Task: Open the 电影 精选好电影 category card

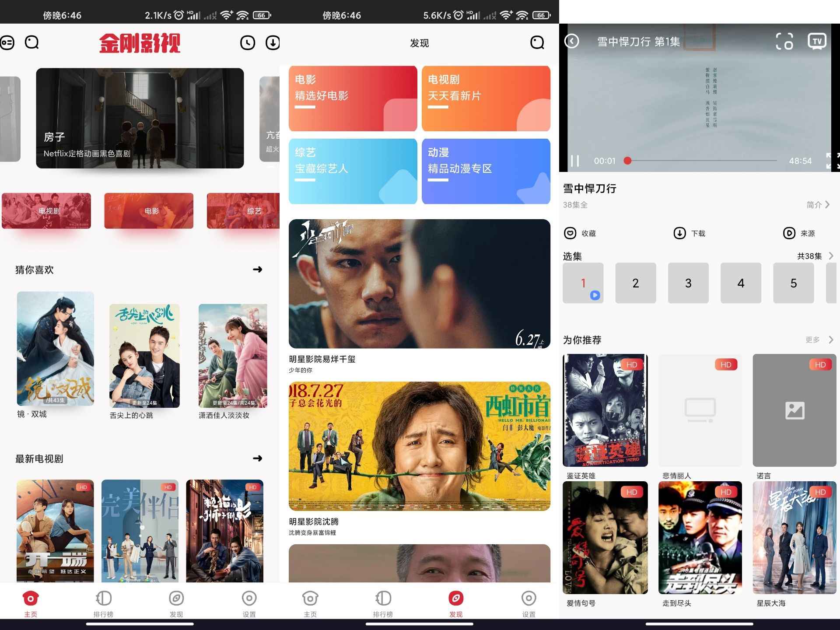Action: click(x=353, y=98)
